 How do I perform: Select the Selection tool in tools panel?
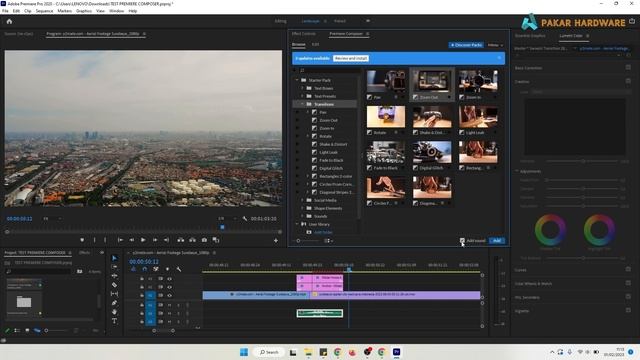114,258
